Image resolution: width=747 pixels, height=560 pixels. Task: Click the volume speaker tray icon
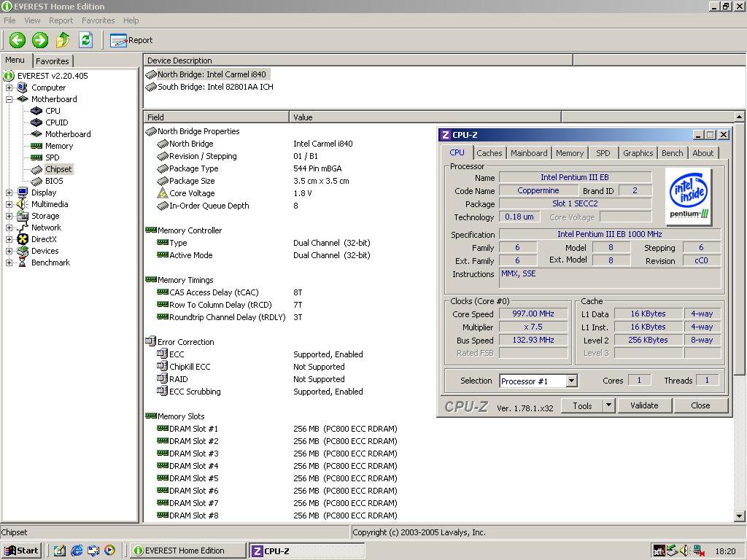[684, 551]
